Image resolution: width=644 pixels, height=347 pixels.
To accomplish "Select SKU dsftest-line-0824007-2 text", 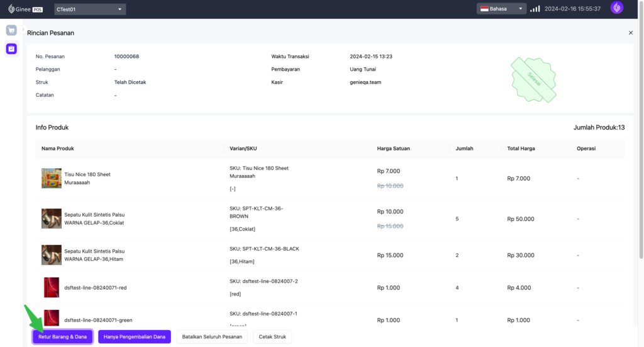I will [x=264, y=282].
